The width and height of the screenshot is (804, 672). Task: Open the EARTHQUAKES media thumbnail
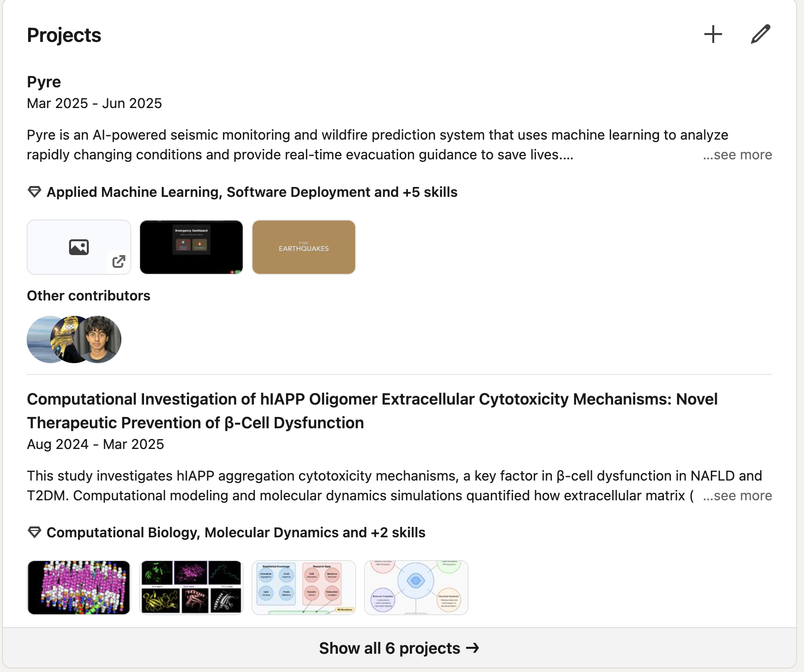[x=304, y=247]
